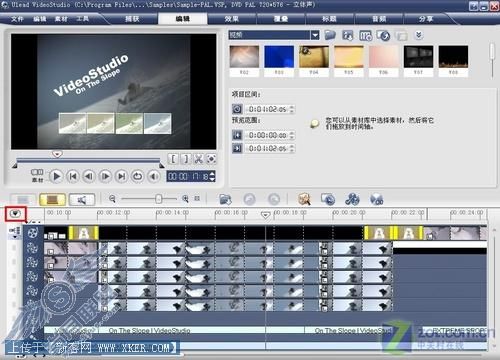Expand the library options double-chevron
Screen dimensions: 500x360
[x=419, y=35]
